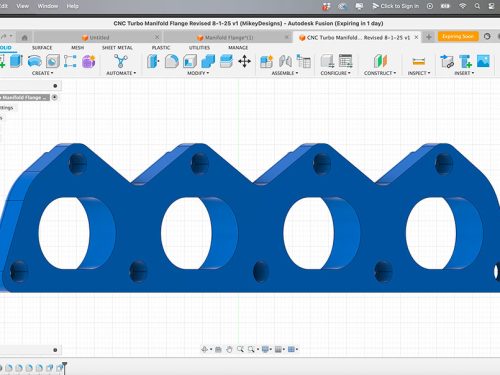Open the CREATE dropdown menu
The image size is (500, 375).
(42, 73)
